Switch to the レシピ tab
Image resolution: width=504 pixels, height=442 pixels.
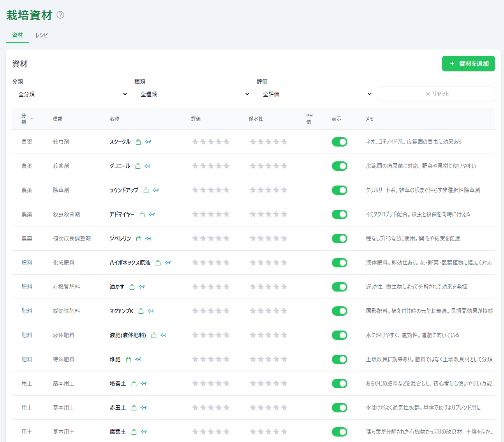[x=42, y=35]
